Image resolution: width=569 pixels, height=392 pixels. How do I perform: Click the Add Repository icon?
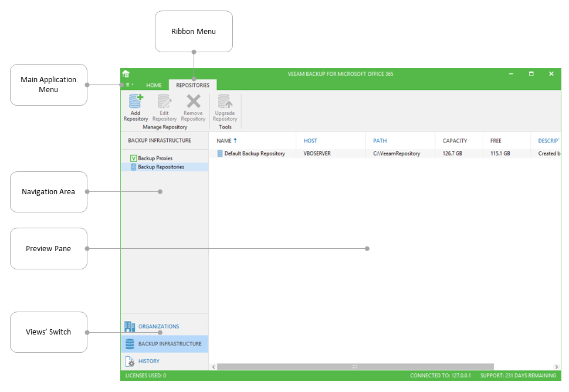coord(136,102)
